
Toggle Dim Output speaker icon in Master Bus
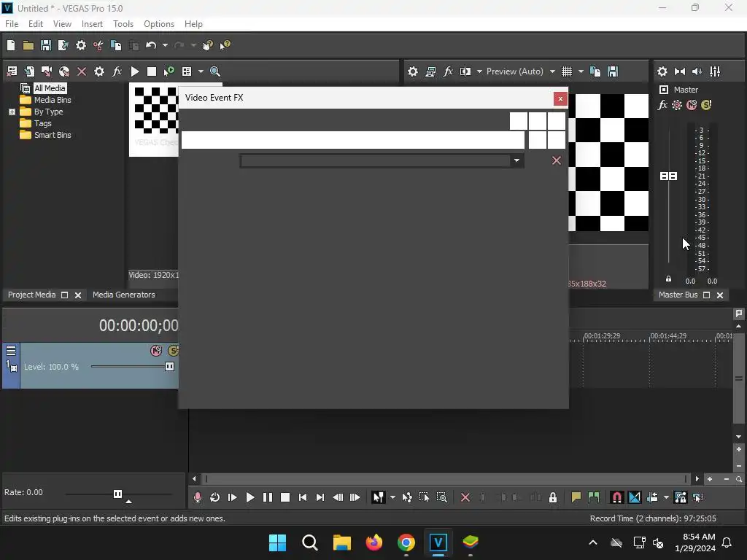coord(697,71)
